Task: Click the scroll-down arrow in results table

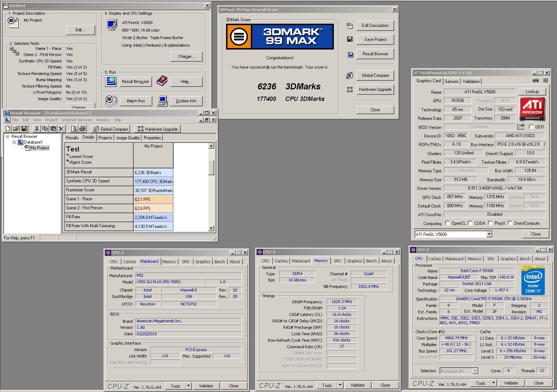Action: click(211, 228)
